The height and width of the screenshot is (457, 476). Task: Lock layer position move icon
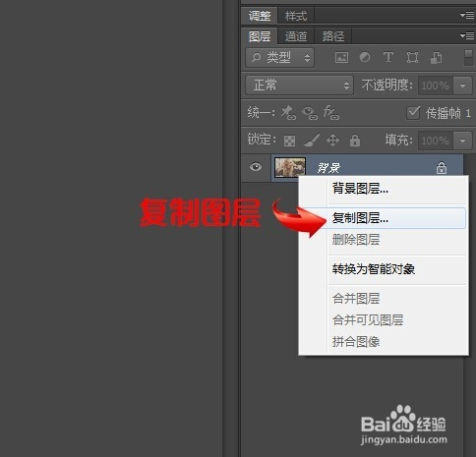tap(332, 141)
